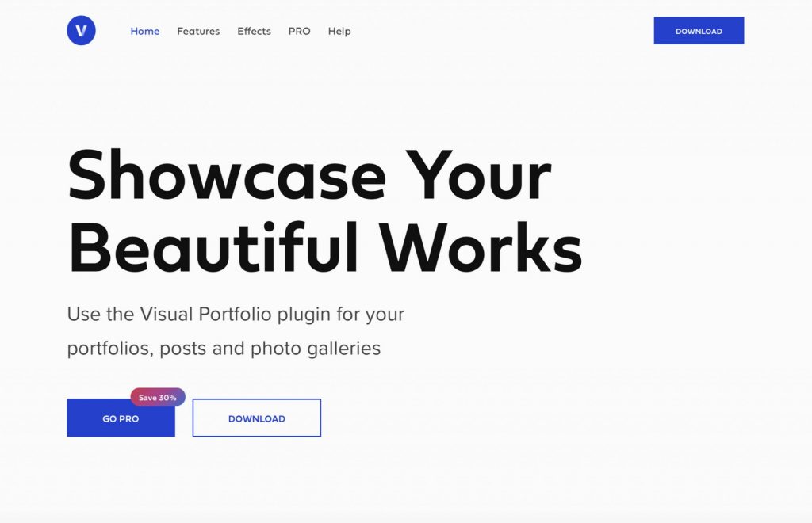Click the Save 30% discount badge
The height and width of the screenshot is (523, 812).
pos(156,397)
